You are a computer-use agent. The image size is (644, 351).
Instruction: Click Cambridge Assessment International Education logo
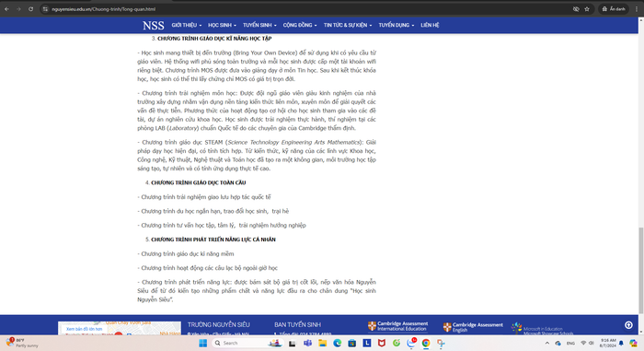click(397, 326)
